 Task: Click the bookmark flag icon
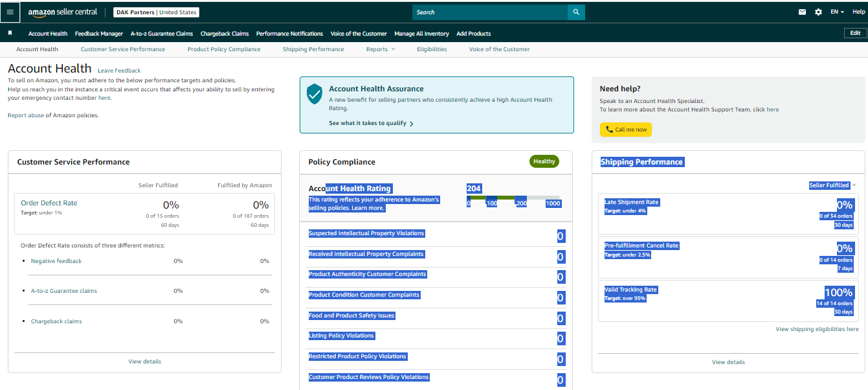(10, 33)
